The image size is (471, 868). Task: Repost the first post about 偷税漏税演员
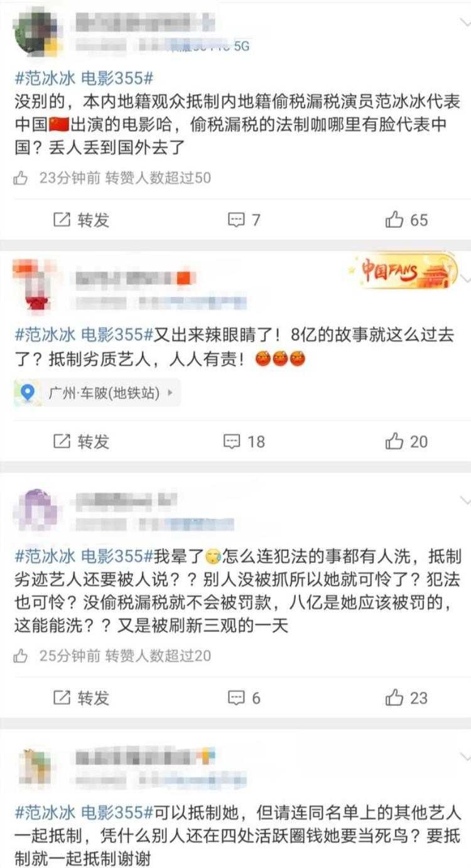click(x=81, y=220)
